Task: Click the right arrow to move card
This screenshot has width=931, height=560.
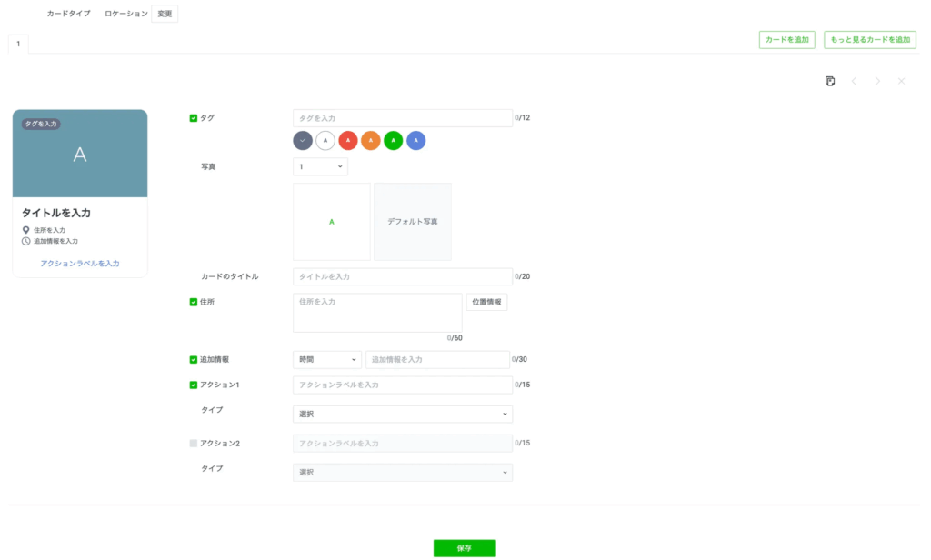Action: tap(877, 81)
